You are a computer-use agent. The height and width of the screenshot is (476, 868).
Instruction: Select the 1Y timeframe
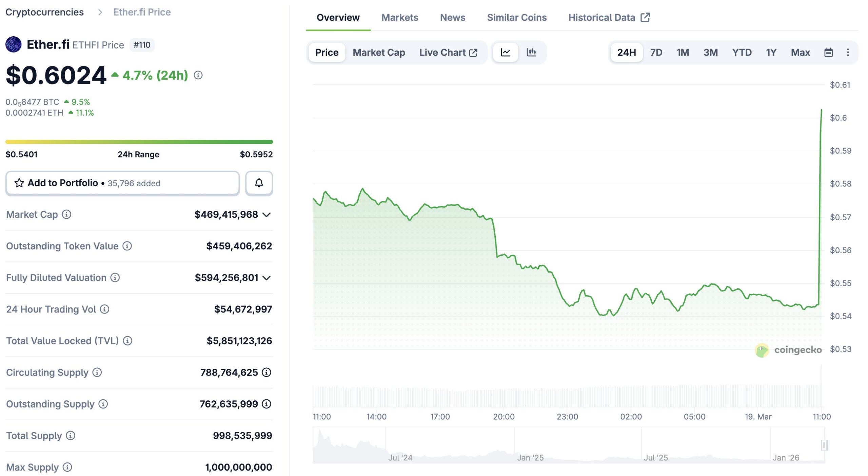[771, 53]
